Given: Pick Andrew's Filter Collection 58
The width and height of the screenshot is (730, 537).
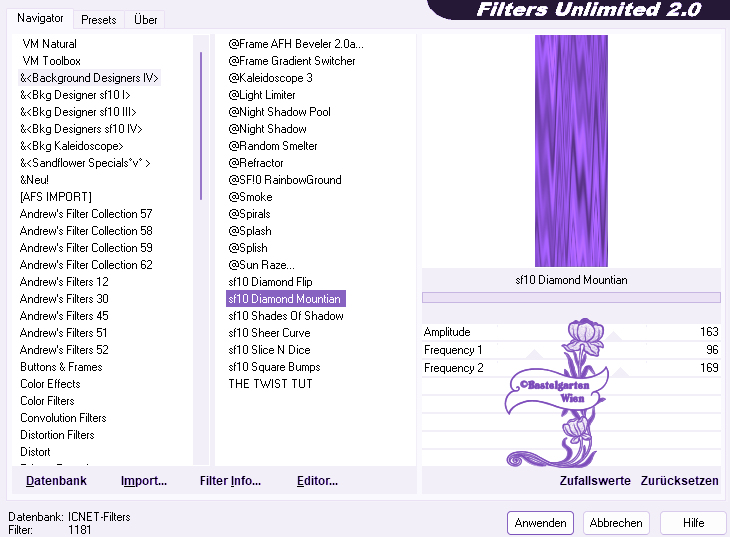Looking at the screenshot, I should click(86, 231).
